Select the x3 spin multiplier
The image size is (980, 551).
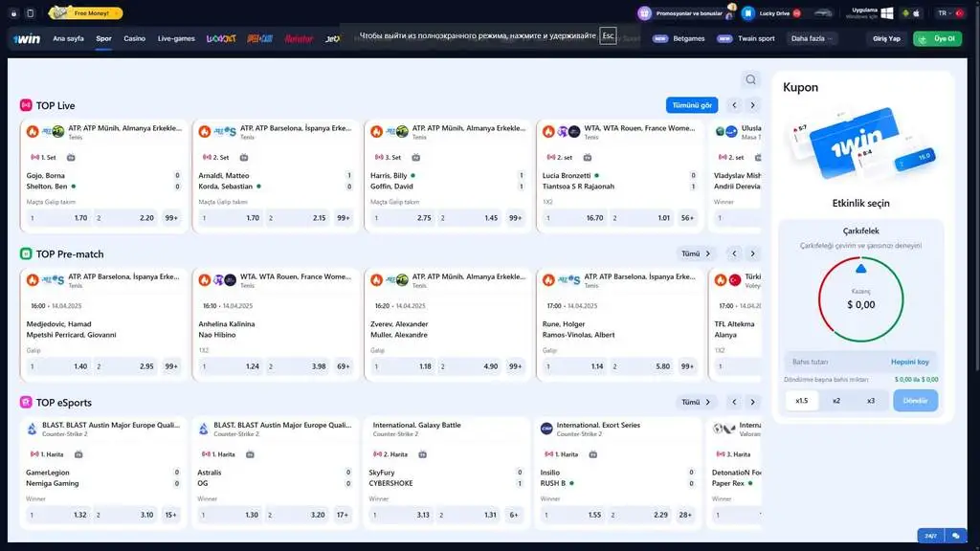click(868, 400)
